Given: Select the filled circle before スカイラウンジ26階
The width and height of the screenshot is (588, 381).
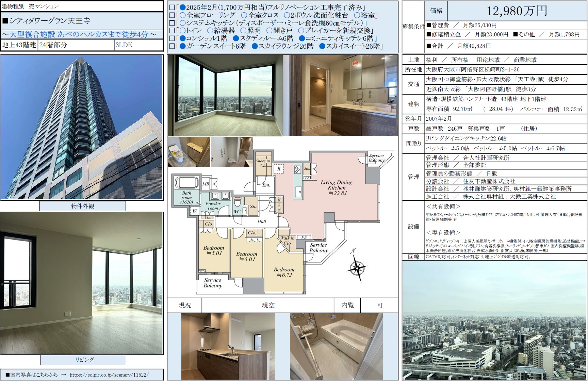Looking at the screenshot, I should (255, 47).
